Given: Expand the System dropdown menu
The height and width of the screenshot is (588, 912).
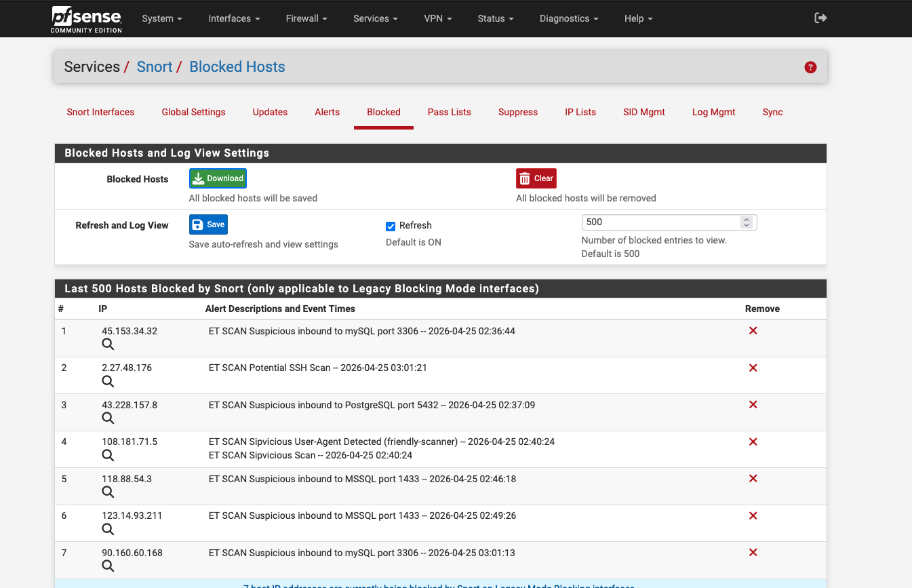Looking at the screenshot, I should 161,18.
